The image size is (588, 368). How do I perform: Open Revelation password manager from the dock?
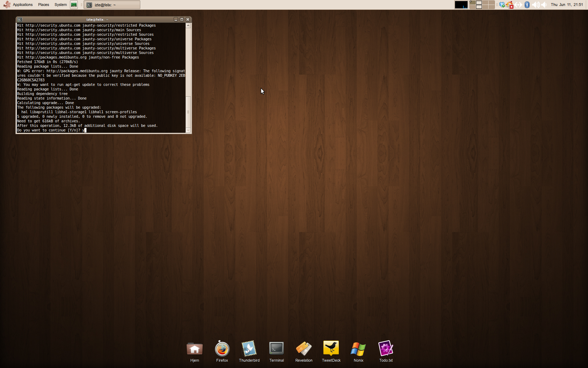pos(304,352)
